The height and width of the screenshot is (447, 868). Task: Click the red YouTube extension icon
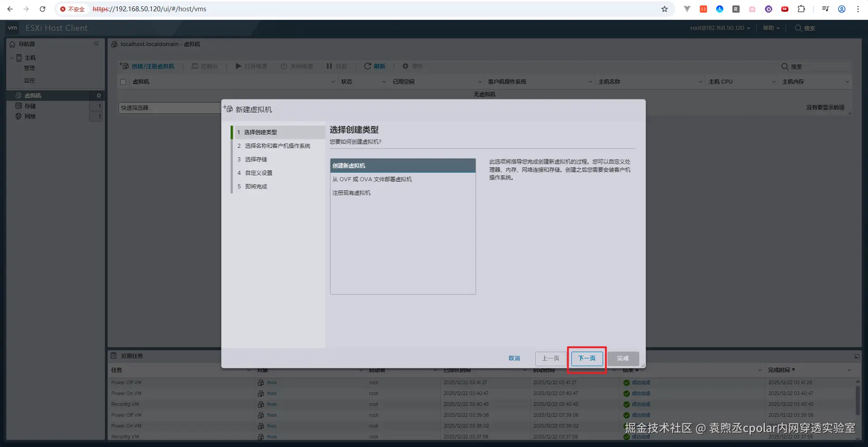pyautogui.click(x=785, y=9)
